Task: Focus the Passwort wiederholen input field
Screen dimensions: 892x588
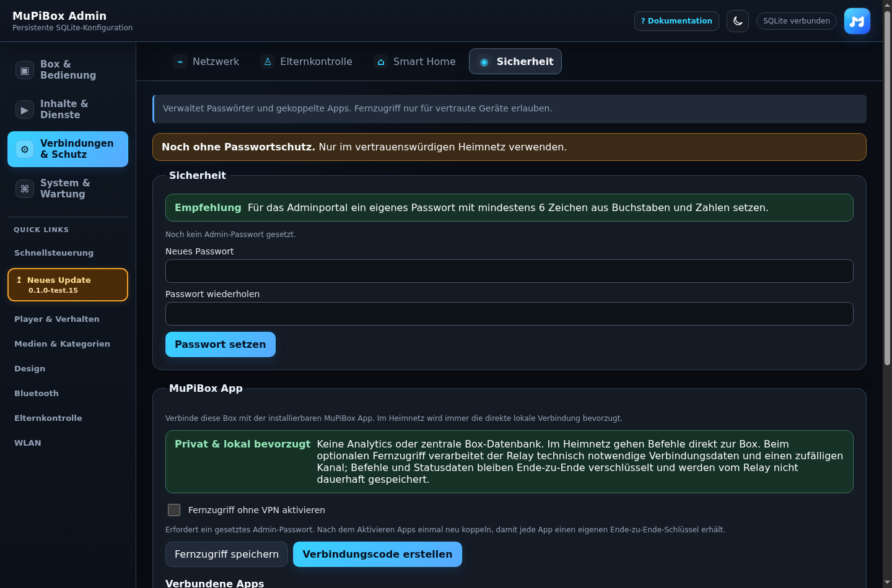Action: coord(509,314)
